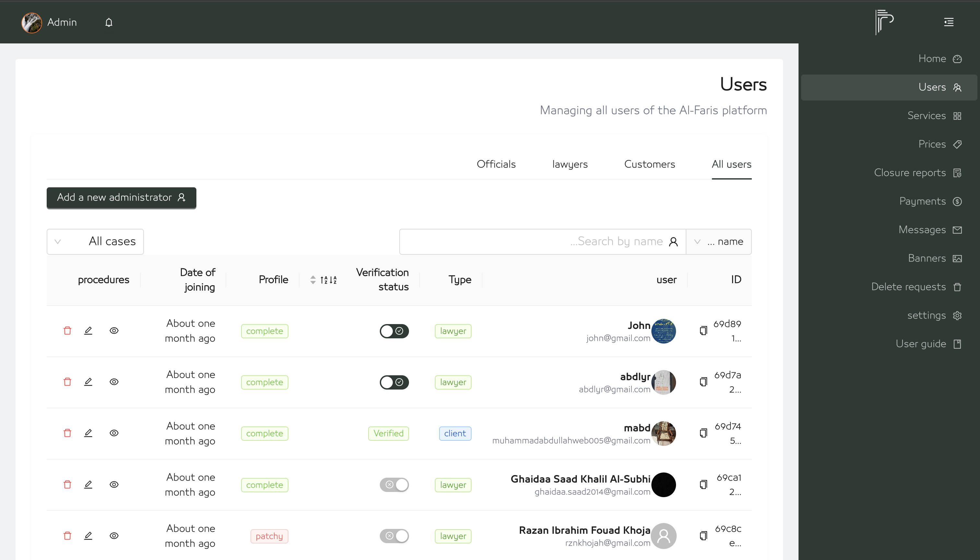Image resolution: width=980 pixels, height=560 pixels.
Task: Click John's profile thumbnail
Action: click(x=663, y=331)
